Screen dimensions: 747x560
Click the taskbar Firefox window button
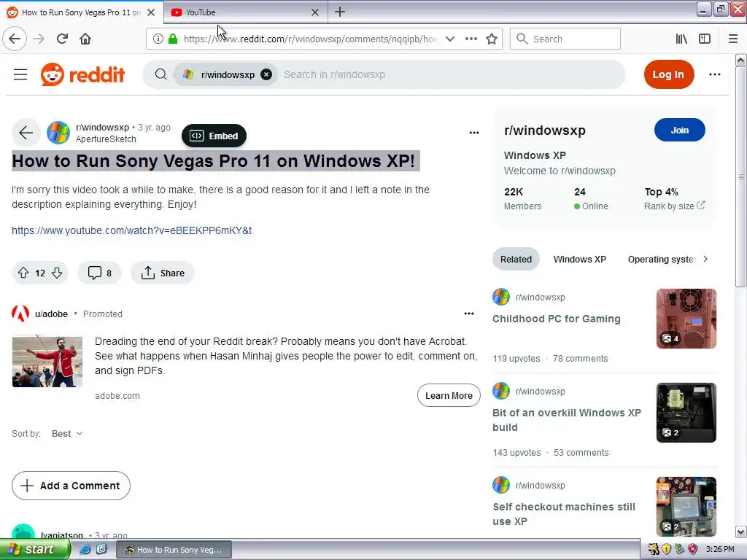coord(174,550)
